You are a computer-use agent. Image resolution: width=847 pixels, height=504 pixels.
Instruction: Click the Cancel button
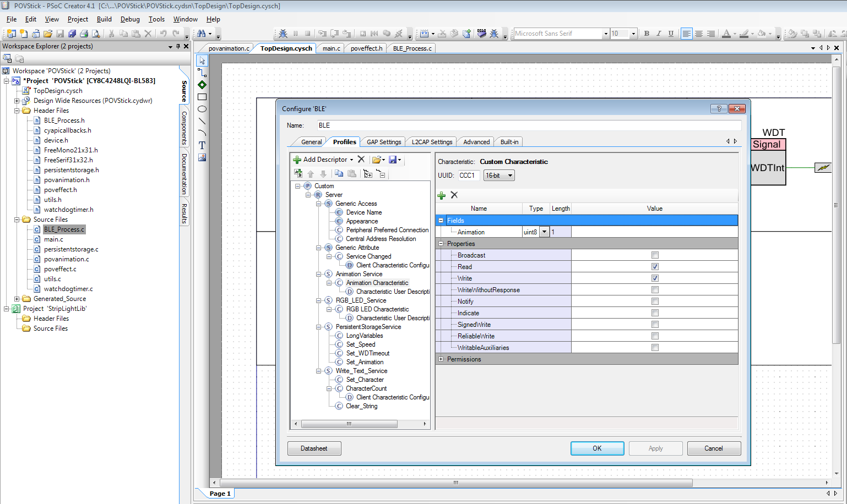714,448
